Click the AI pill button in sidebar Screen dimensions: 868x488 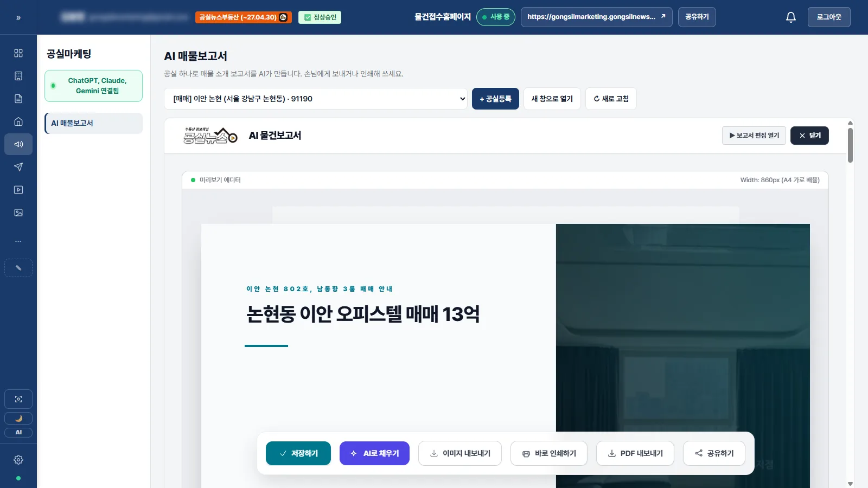(x=18, y=433)
